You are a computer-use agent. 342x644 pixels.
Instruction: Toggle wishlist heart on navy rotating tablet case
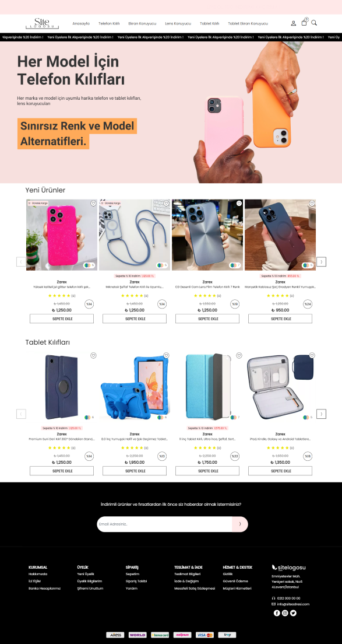click(93, 356)
